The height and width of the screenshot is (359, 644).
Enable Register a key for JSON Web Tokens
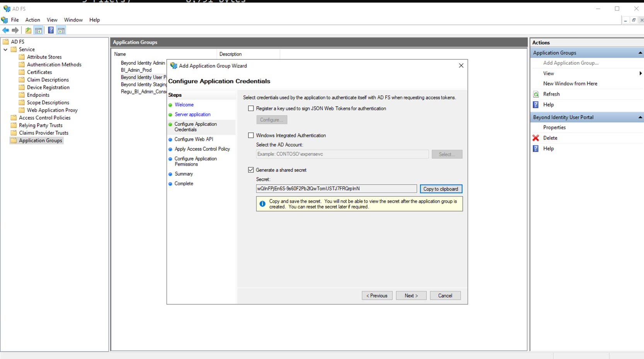(x=251, y=108)
